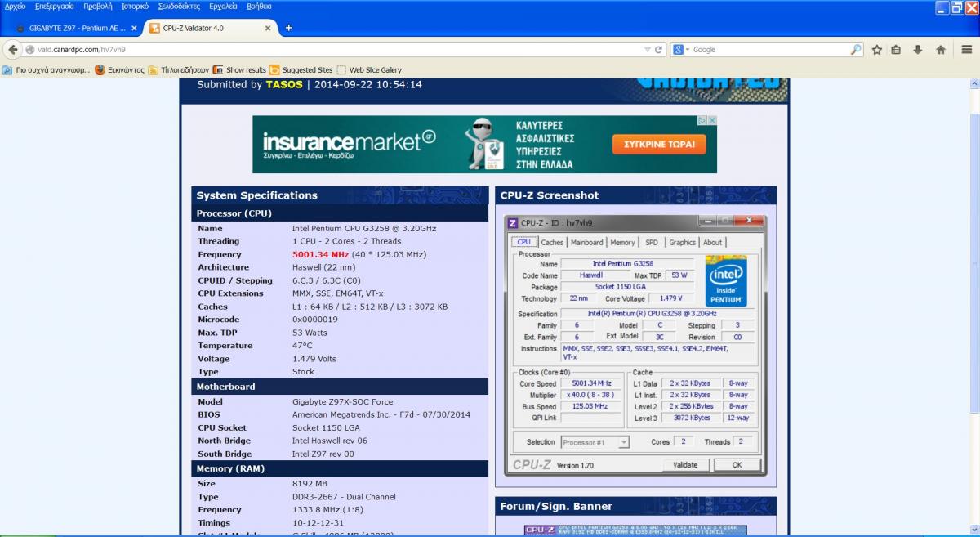Open the Επεξεργασία menu
Viewport: 980px width, 537px height.
pos(55,6)
